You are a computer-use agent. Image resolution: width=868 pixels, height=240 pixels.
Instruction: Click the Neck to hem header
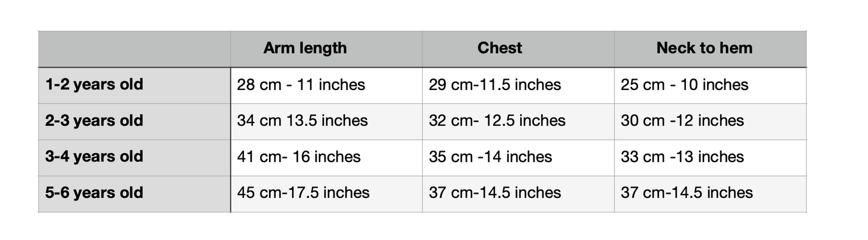pyautogui.click(x=704, y=49)
